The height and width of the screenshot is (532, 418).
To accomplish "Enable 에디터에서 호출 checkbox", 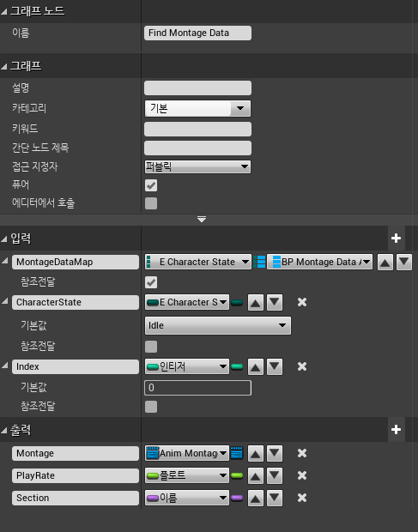I will point(151,203).
